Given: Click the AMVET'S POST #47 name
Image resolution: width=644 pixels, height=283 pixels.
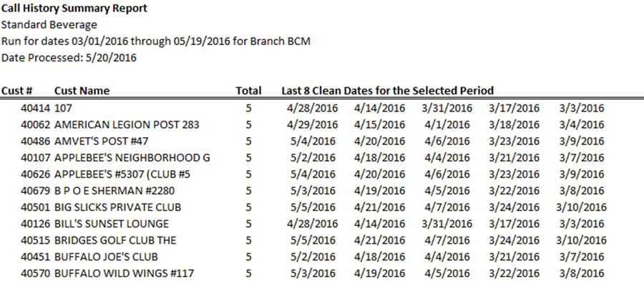Looking at the screenshot, I should click(101, 141).
